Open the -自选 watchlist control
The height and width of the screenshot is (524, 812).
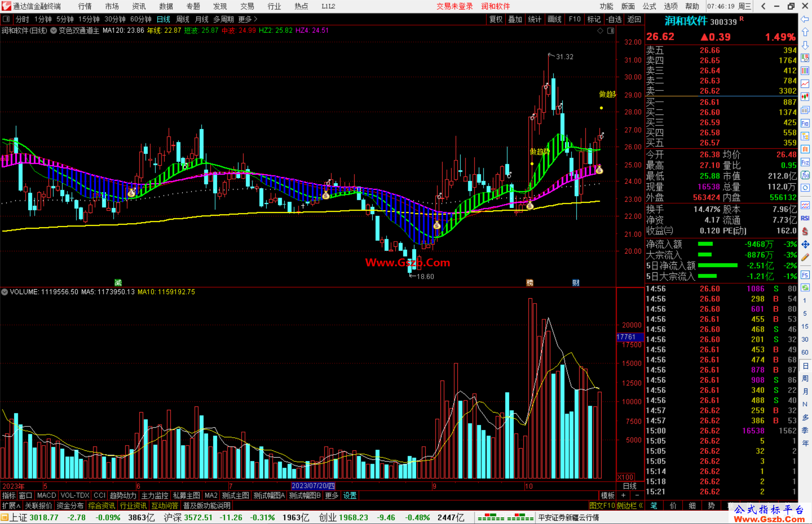614,19
